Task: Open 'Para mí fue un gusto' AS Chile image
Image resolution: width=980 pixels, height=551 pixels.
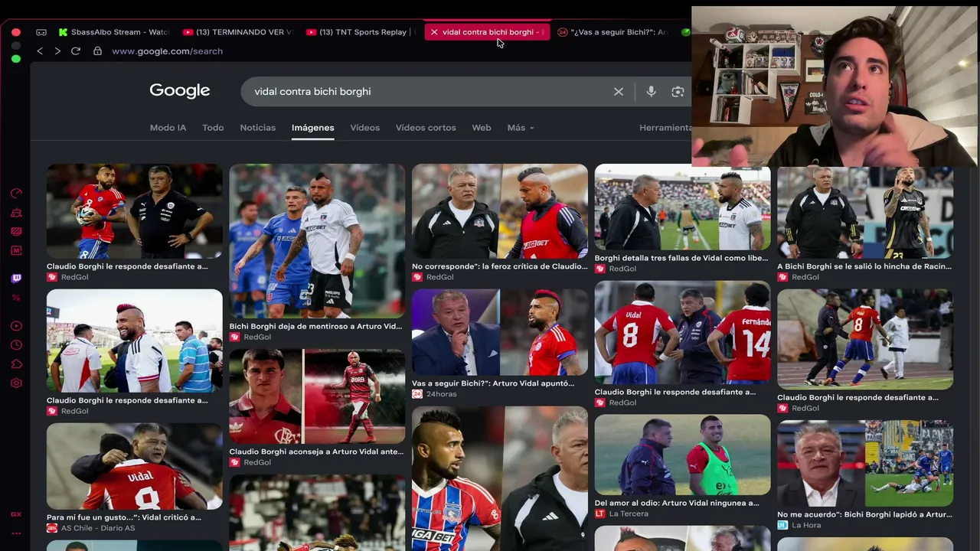Action: tap(135, 466)
